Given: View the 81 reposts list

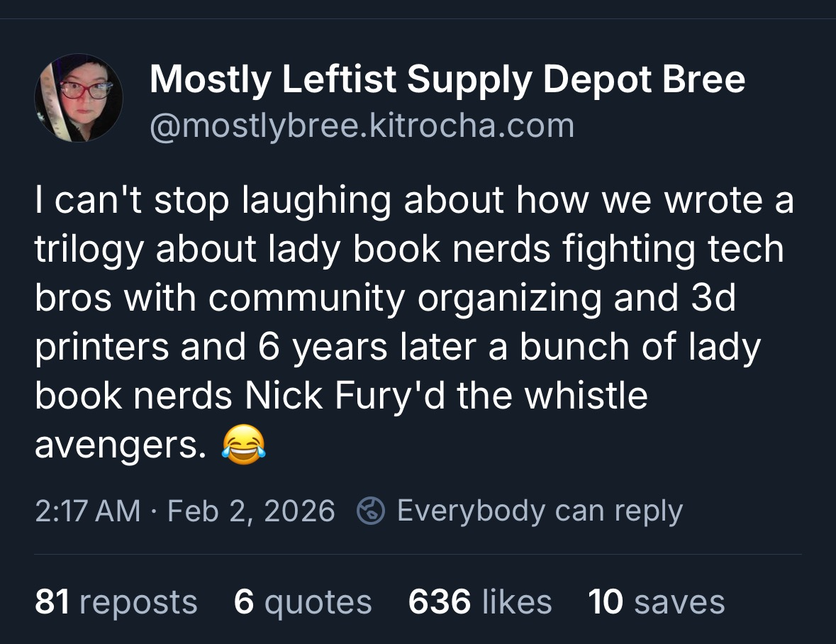Looking at the screenshot, I should [x=116, y=602].
